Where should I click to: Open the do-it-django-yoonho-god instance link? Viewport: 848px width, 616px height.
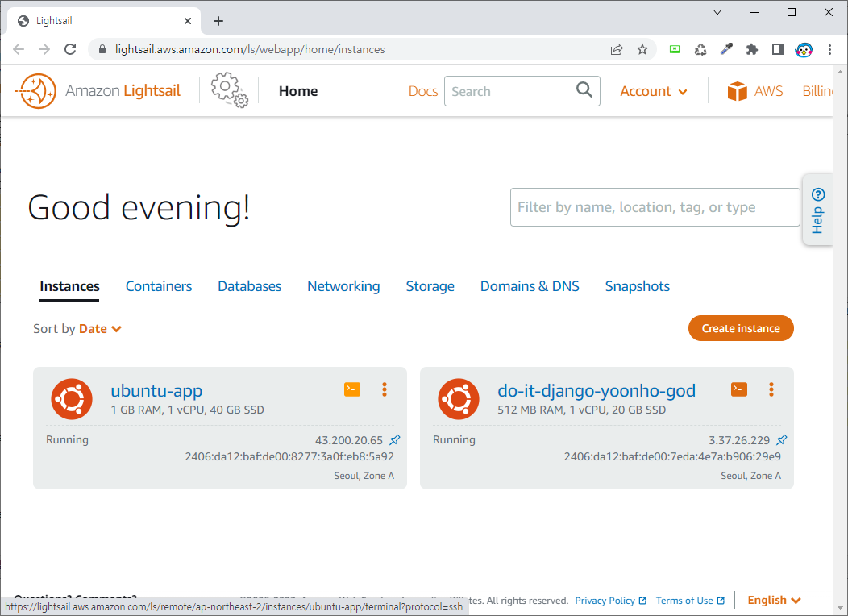point(597,390)
